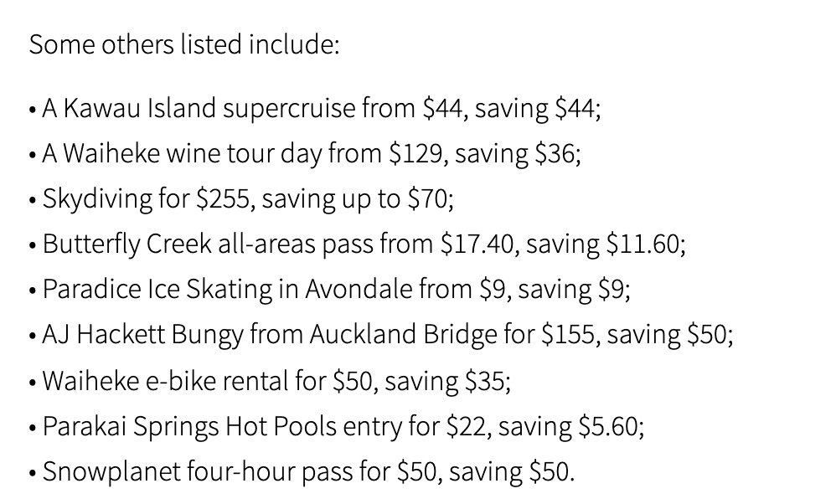Click the '$17.40' price text

[477, 244]
